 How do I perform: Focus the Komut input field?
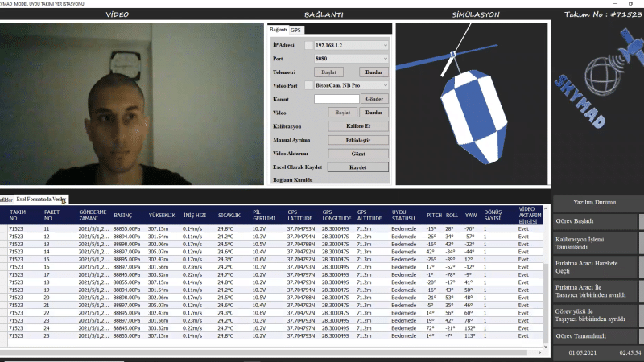click(336, 99)
